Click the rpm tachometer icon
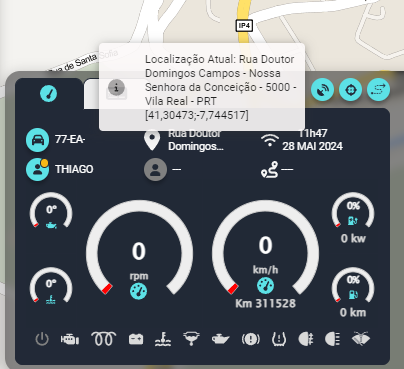 pos(139,291)
